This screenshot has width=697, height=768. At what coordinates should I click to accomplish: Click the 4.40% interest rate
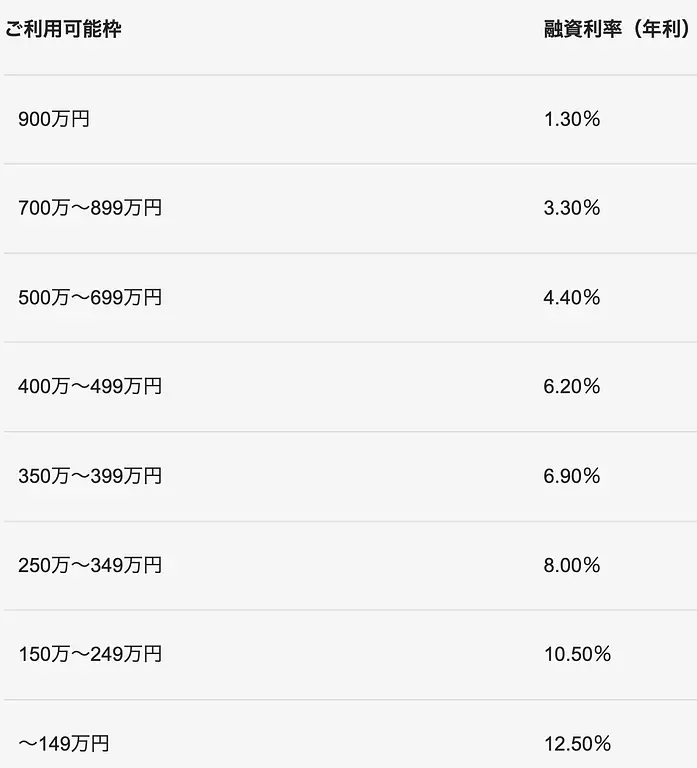pos(572,298)
